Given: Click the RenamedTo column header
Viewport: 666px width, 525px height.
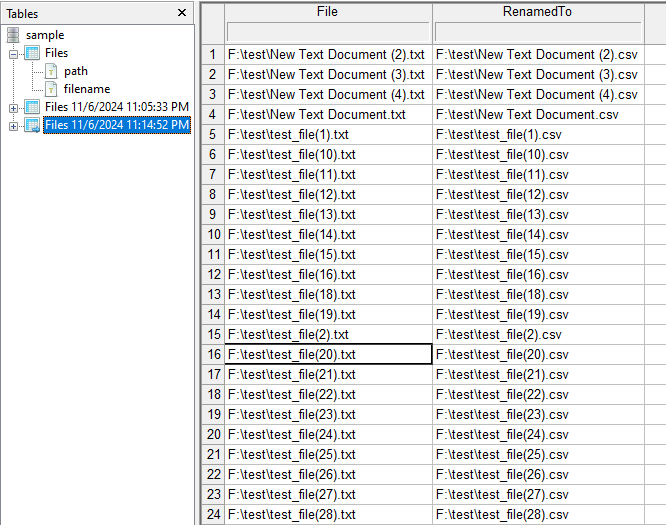Looking at the screenshot, I should 537,11.
